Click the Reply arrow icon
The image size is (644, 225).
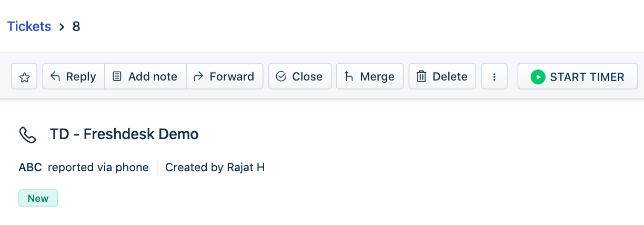pyautogui.click(x=55, y=77)
